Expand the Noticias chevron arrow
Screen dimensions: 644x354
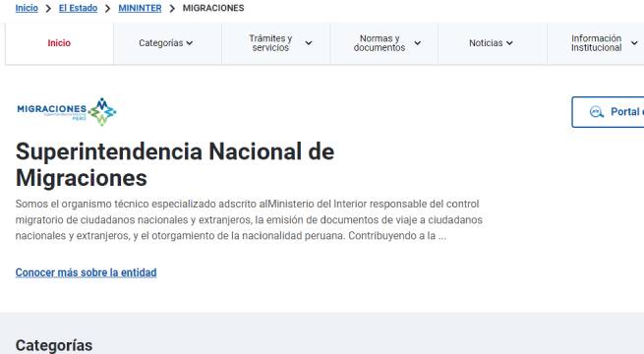(509, 43)
